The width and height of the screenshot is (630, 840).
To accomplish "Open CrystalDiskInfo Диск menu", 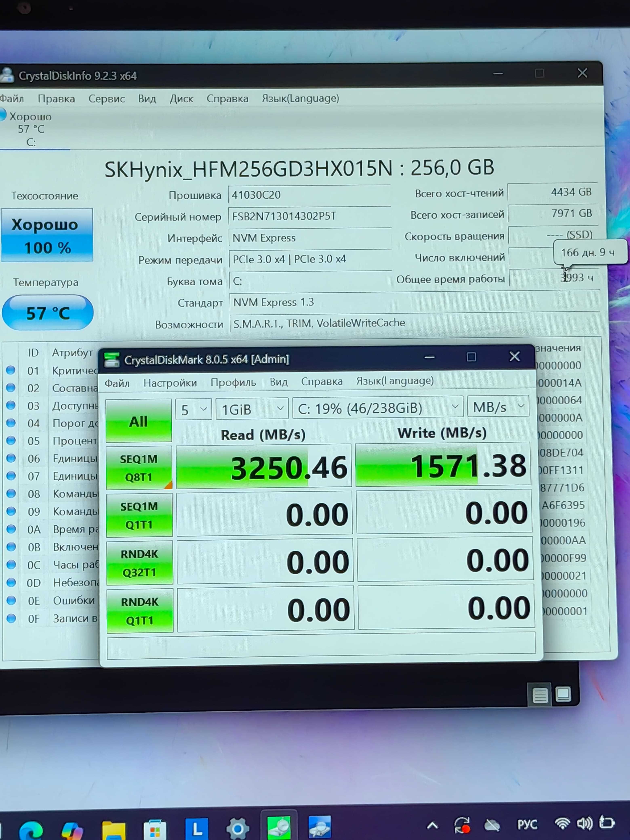I will pyautogui.click(x=181, y=99).
